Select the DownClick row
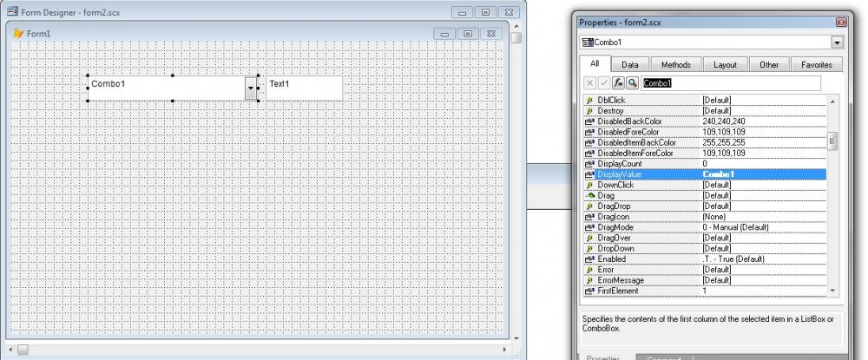The image size is (868, 360). tap(705, 185)
